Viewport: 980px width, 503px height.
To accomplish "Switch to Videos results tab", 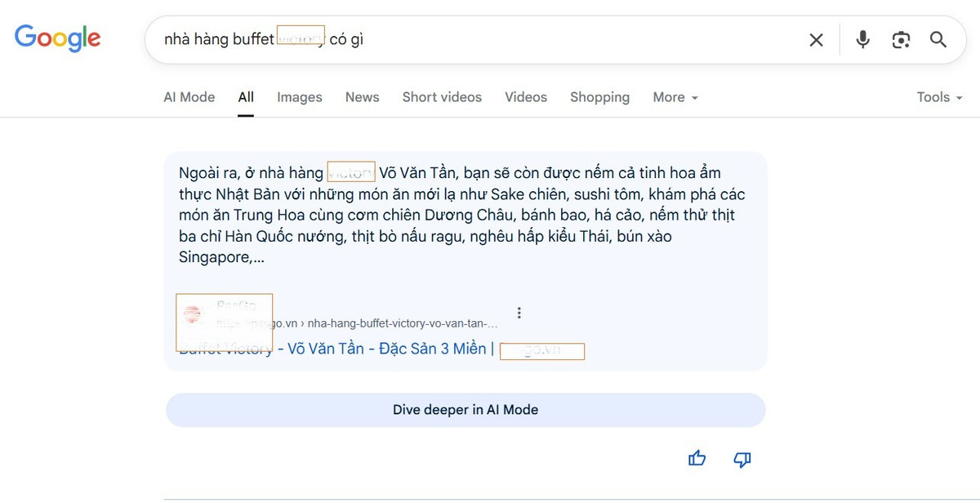I will pos(525,97).
